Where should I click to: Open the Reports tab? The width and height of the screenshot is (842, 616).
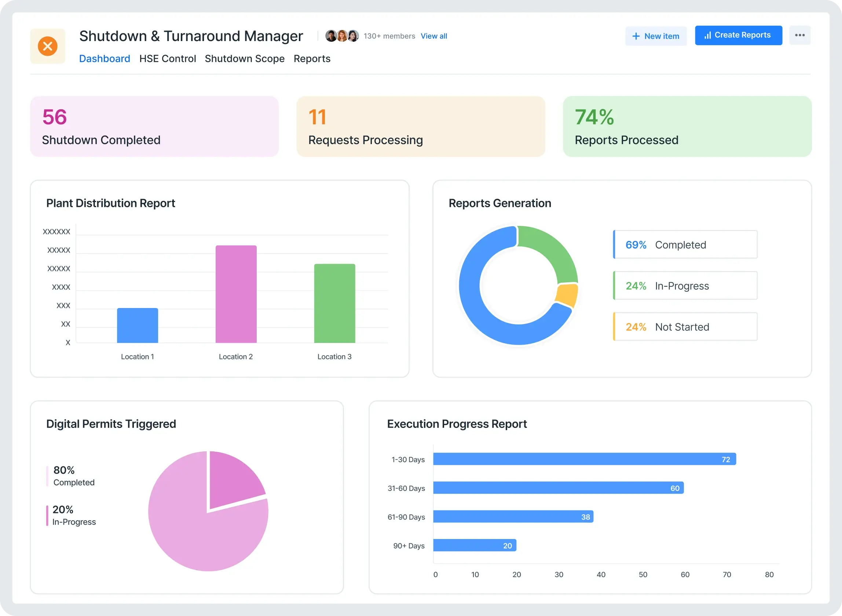coord(312,59)
